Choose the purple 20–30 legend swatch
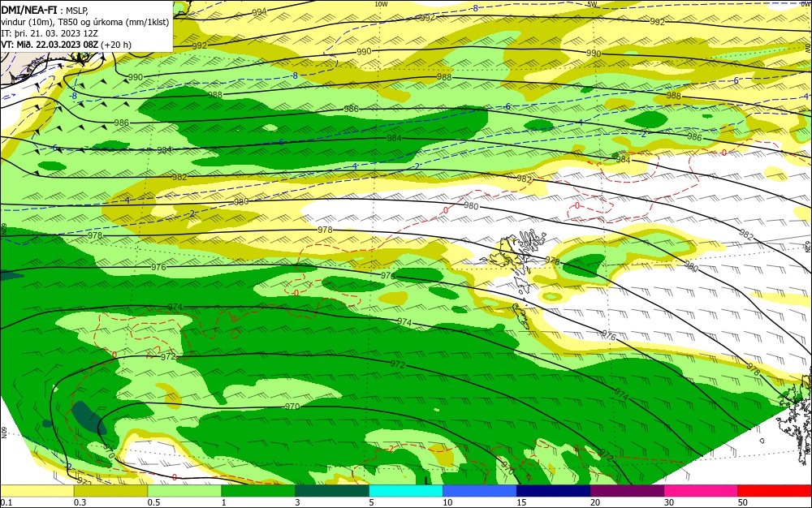Screen dimensions: 812x508 (627, 491)
